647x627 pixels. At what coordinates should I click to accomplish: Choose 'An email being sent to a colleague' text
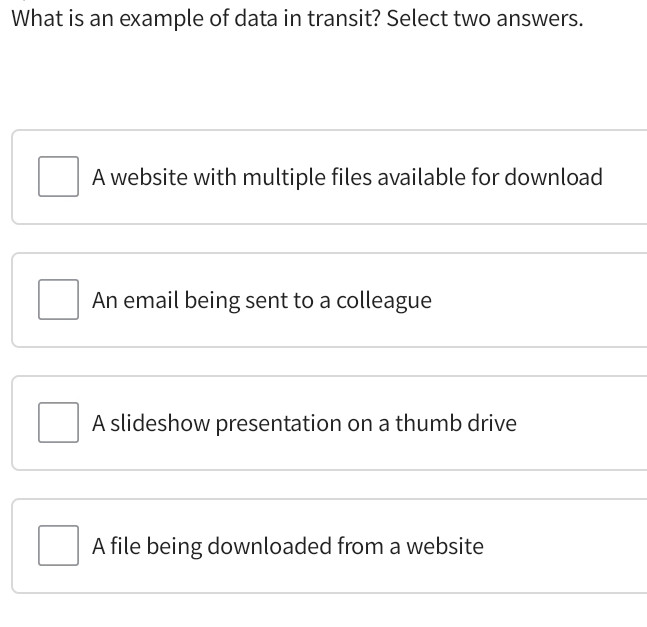[x=261, y=301]
